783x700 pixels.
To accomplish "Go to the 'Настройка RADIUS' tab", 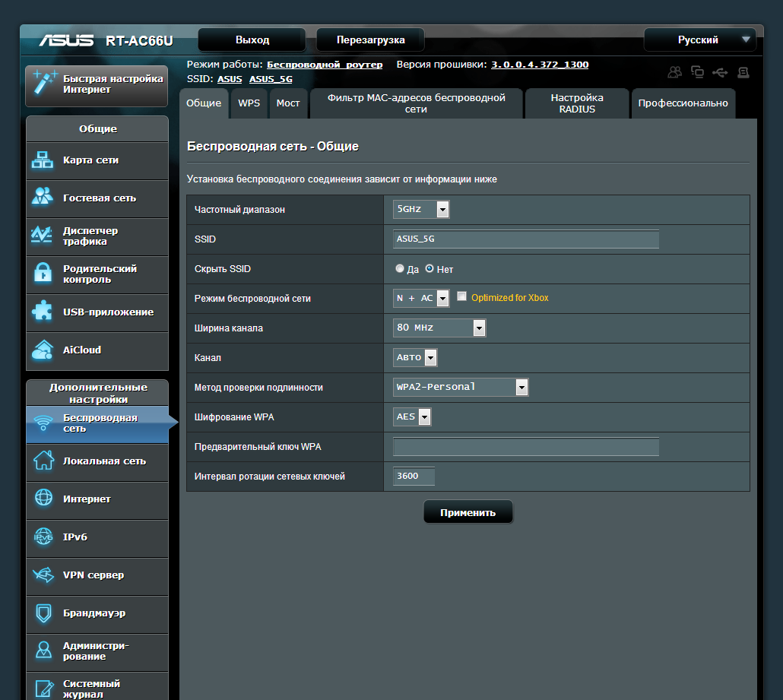I will 577,103.
